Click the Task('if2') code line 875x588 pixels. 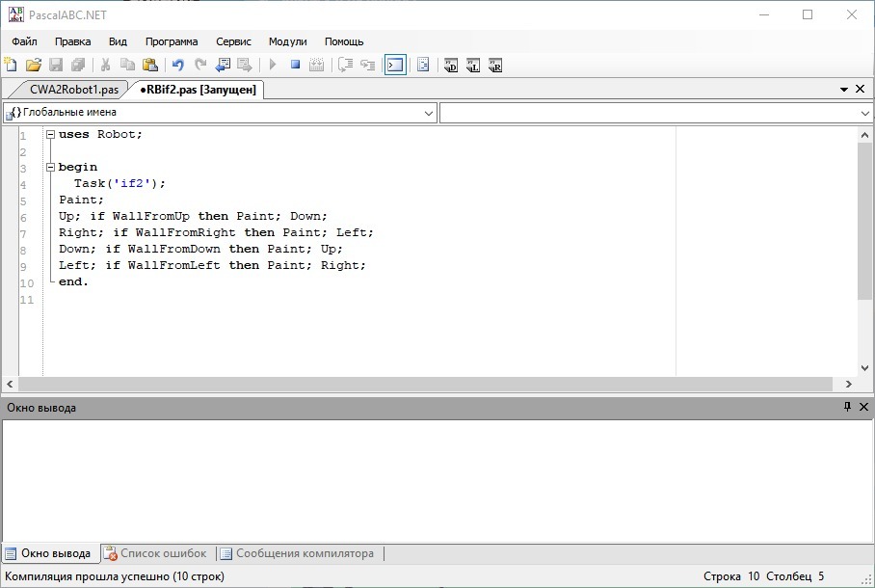(x=120, y=183)
